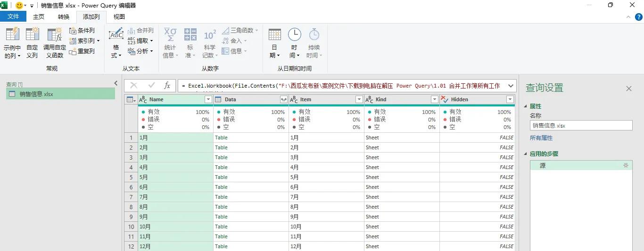This screenshot has width=644, height=251.
Task: Change the Name column type icon
Action: click(x=143, y=99)
